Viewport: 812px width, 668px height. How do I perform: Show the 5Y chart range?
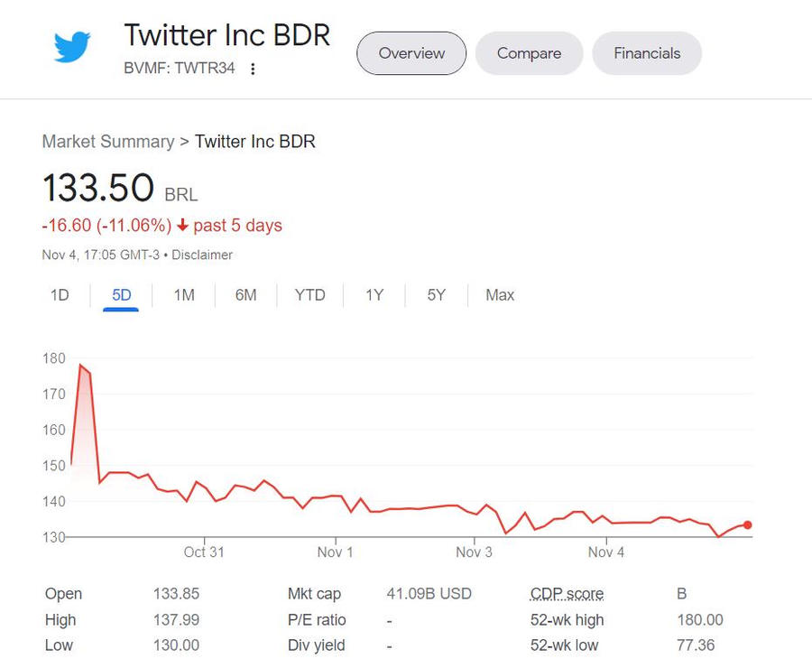tap(437, 295)
